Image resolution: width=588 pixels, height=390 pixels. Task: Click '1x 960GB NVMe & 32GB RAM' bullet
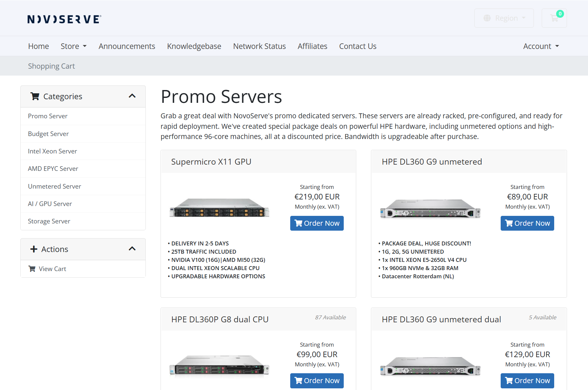coord(420,268)
